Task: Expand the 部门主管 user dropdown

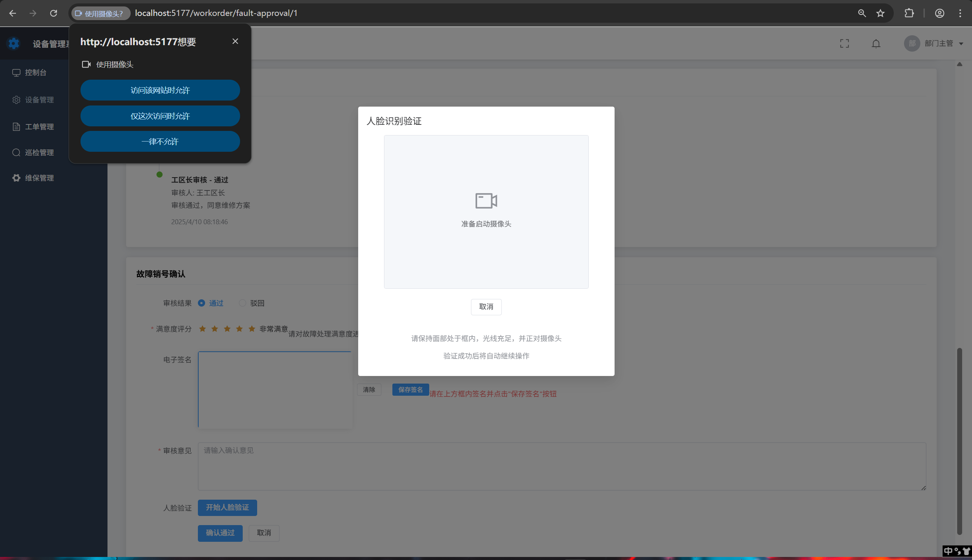Action: click(x=939, y=44)
